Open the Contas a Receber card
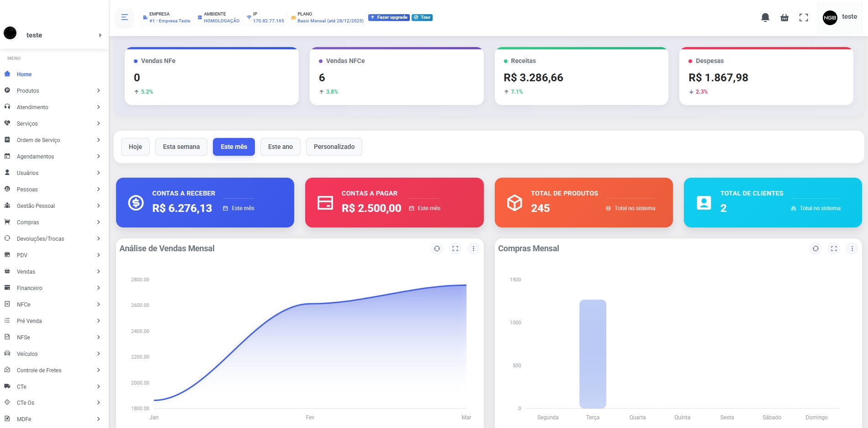Screen dimensions: 868x428 click(x=205, y=202)
